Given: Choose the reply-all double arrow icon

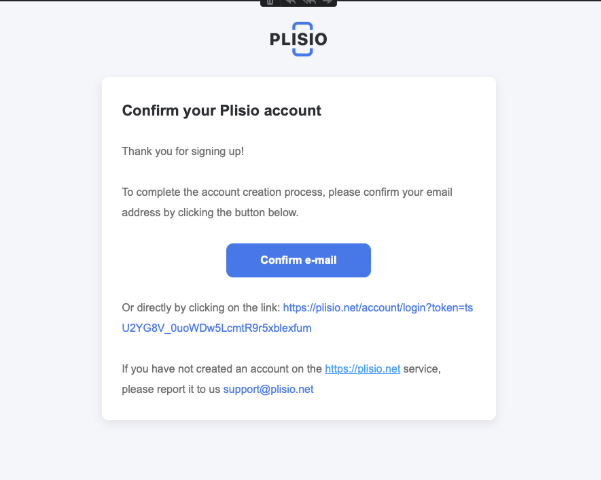Looking at the screenshot, I should click(309, 2).
